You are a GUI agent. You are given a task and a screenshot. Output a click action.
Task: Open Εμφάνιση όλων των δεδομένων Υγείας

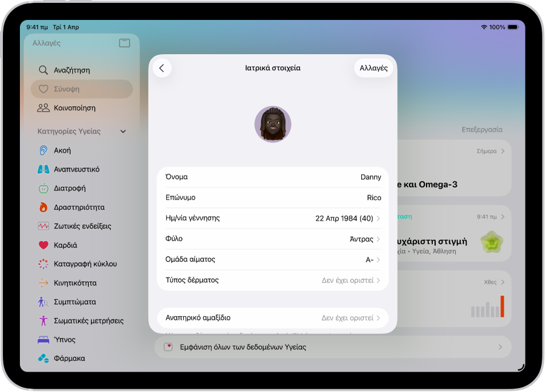click(x=333, y=346)
